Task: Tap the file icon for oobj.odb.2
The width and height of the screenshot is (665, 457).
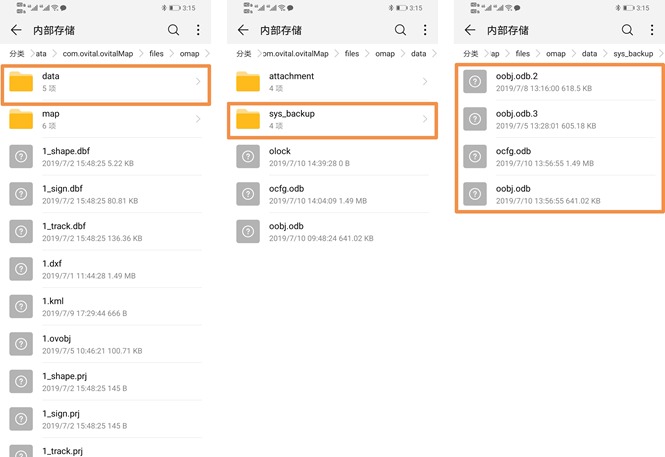Action: tap(476, 82)
